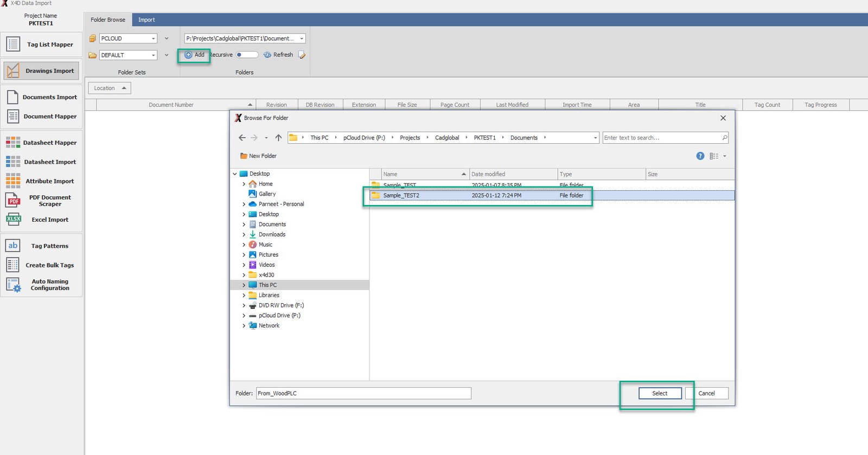Image resolution: width=868 pixels, height=455 pixels.
Task: Click the help question mark icon
Action: [x=700, y=156]
